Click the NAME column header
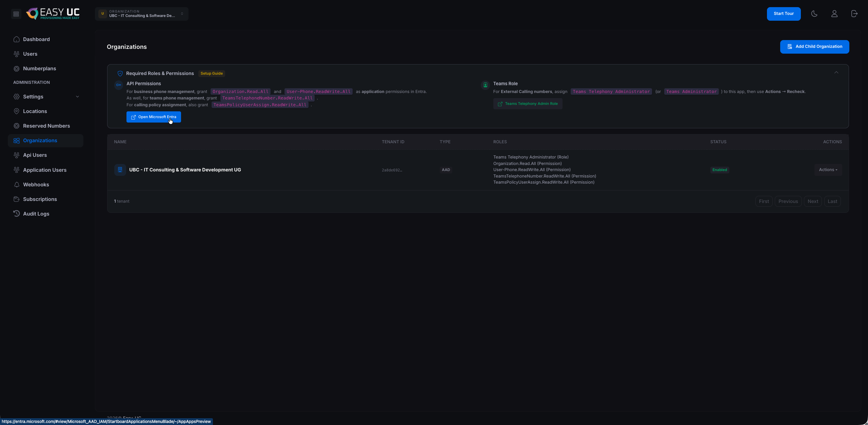Screen dimensions: 868x425 (x=120, y=142)
